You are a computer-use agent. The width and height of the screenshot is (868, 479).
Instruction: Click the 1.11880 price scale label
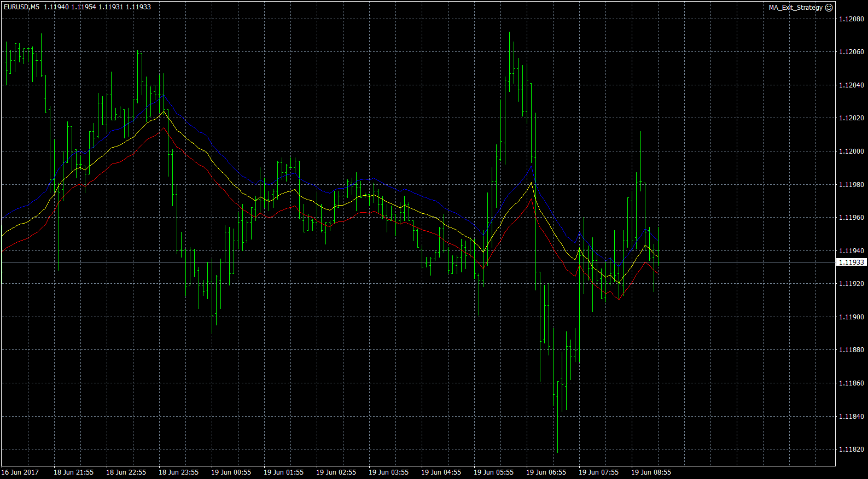tap(852, 350)
